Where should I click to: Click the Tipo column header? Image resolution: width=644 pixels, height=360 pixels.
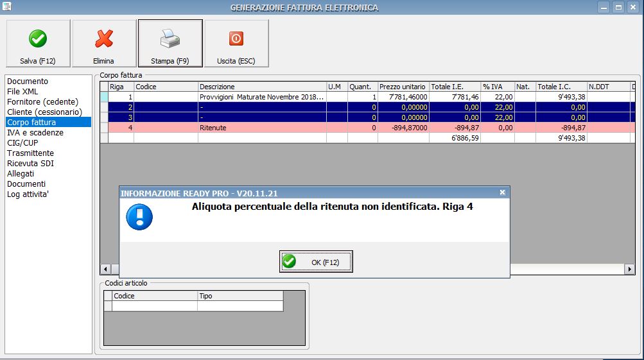(240, 296)
